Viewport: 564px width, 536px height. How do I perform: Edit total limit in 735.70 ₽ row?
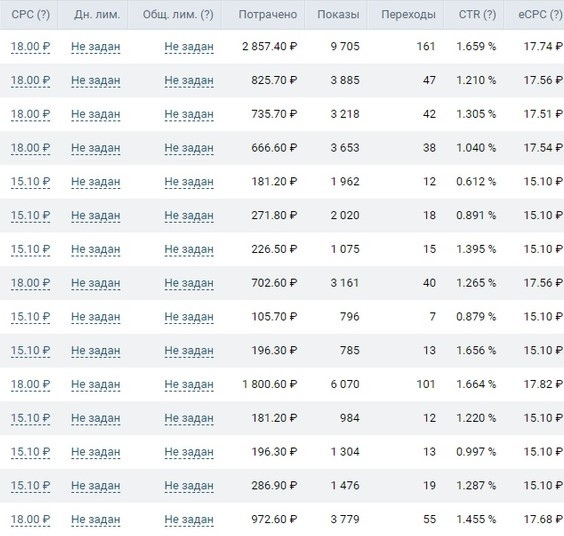tap(189, 114)
